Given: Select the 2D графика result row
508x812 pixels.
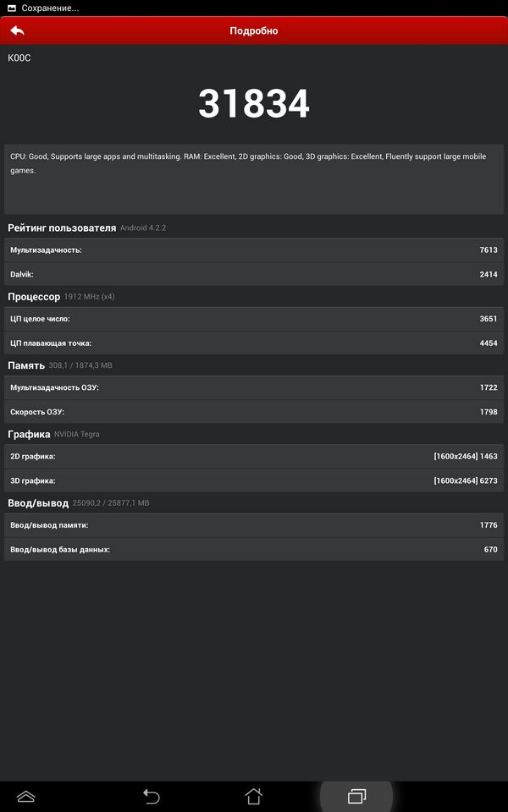Looking at the screenshot, I should (x=254, y=456).
